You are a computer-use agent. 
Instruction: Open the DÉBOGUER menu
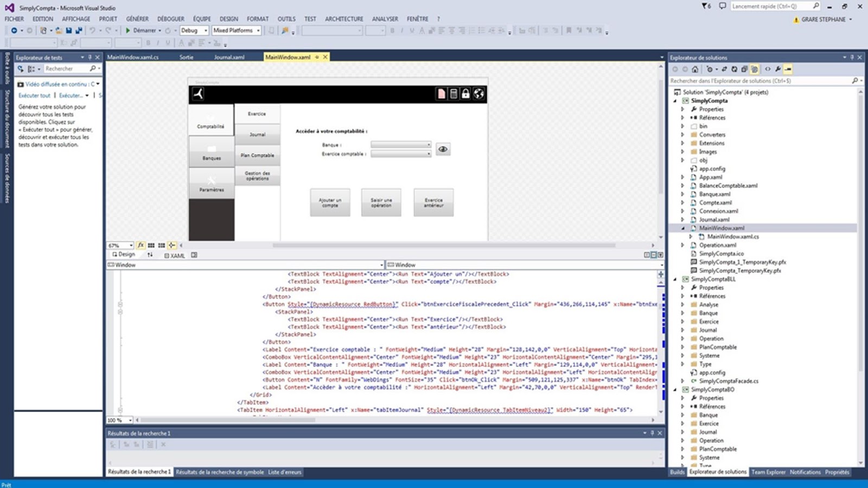pos(171,19)
